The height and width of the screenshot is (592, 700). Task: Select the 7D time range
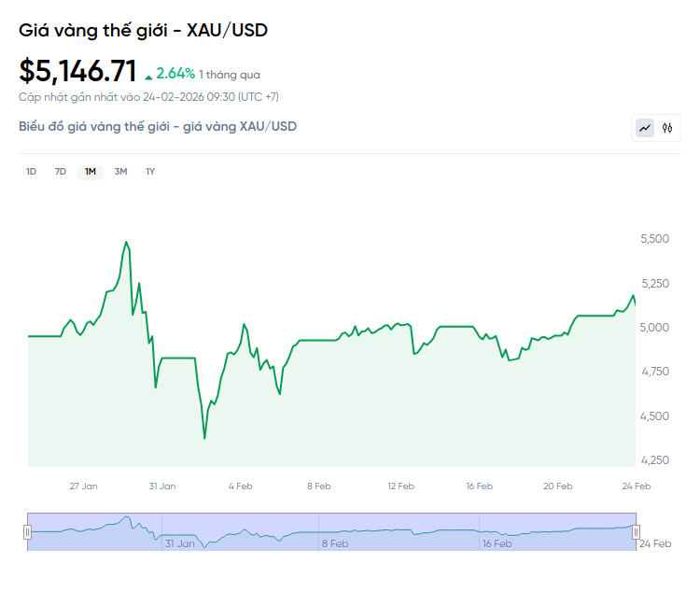tap(61, 172)
